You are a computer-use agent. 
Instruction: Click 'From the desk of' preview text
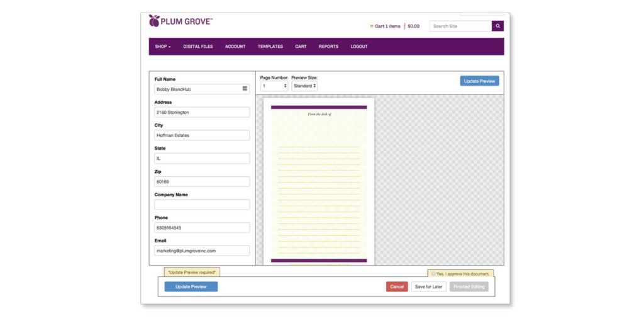click(319, 114)
